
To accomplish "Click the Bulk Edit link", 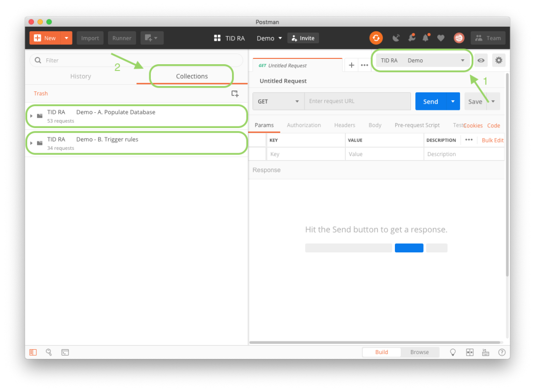I will tap(492, 140).
